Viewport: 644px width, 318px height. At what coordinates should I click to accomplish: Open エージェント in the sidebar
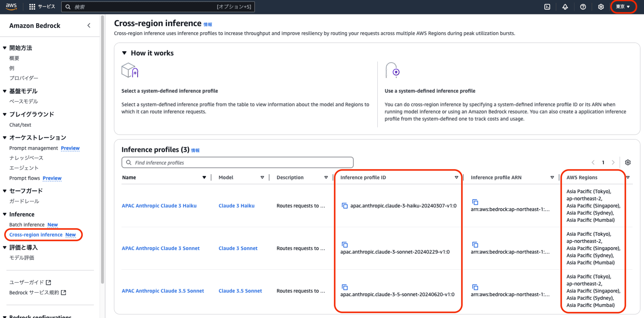pyautogui.click(x=24, y=168)
